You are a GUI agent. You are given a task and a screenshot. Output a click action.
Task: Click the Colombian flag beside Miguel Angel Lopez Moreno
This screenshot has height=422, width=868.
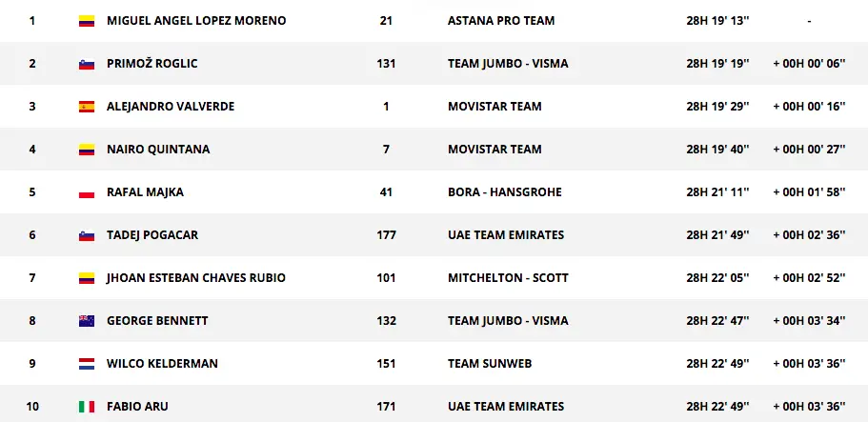87,21
